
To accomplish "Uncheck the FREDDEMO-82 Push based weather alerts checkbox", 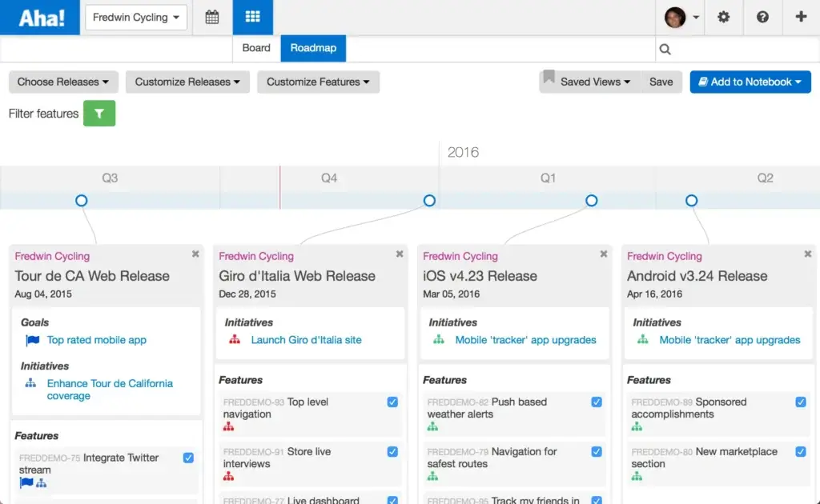I will (596, 402).
